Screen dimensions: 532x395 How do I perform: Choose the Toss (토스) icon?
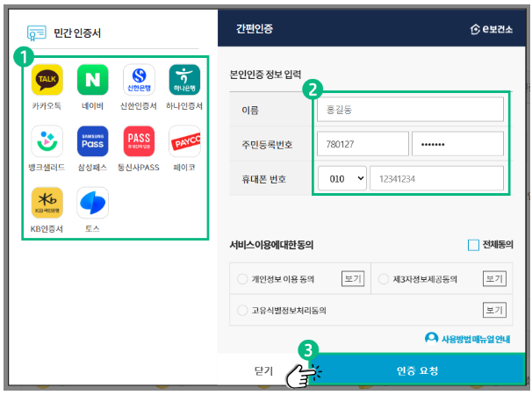[93, 203]
